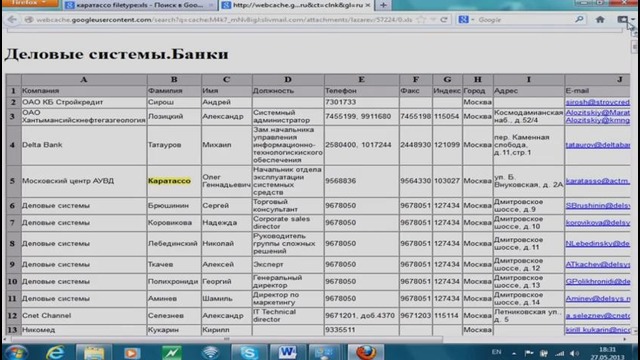Click the horizontal scrollbar right arrow

624,339
